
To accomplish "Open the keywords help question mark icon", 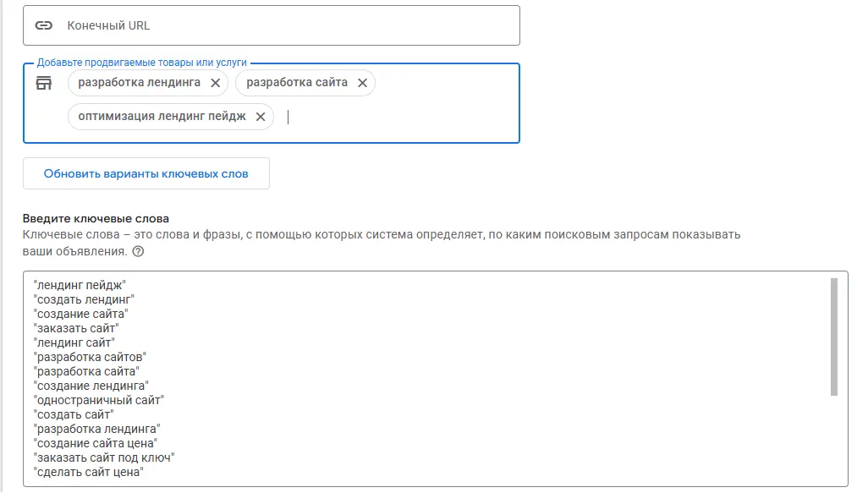I will [138, 251].
